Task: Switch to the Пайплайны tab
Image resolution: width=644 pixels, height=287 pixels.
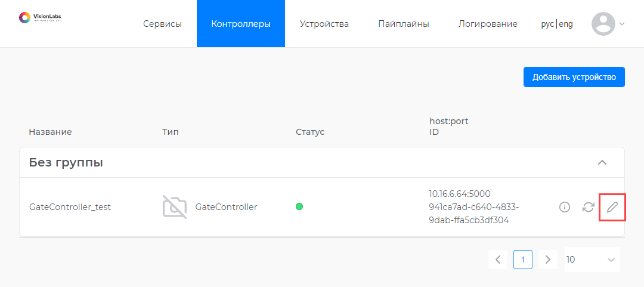Action: 404,24
